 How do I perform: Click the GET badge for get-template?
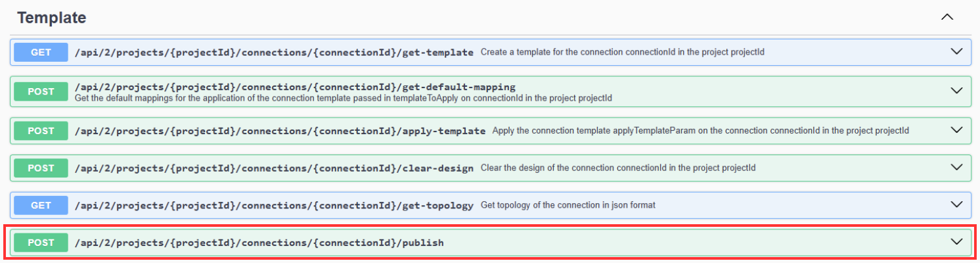pos(41,53)
